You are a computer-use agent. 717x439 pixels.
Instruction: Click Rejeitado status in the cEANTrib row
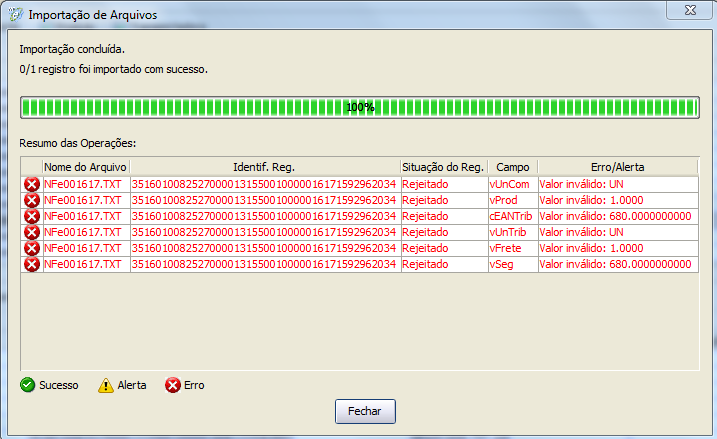tap(425, 216)
